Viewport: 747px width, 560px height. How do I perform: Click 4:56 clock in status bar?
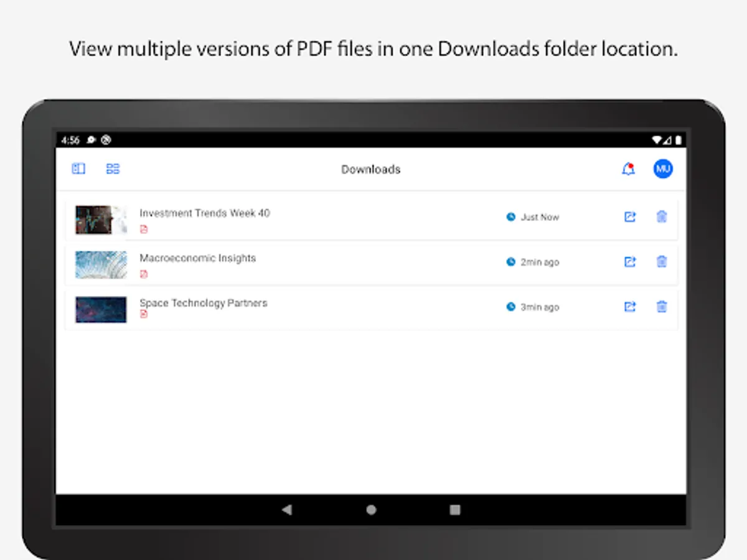pos(70,140)
